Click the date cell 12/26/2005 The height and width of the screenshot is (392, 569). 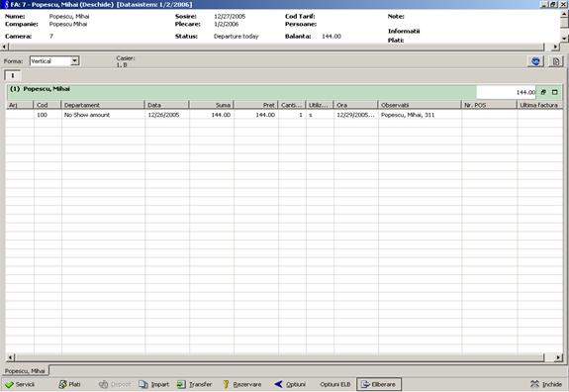point(167,115)
